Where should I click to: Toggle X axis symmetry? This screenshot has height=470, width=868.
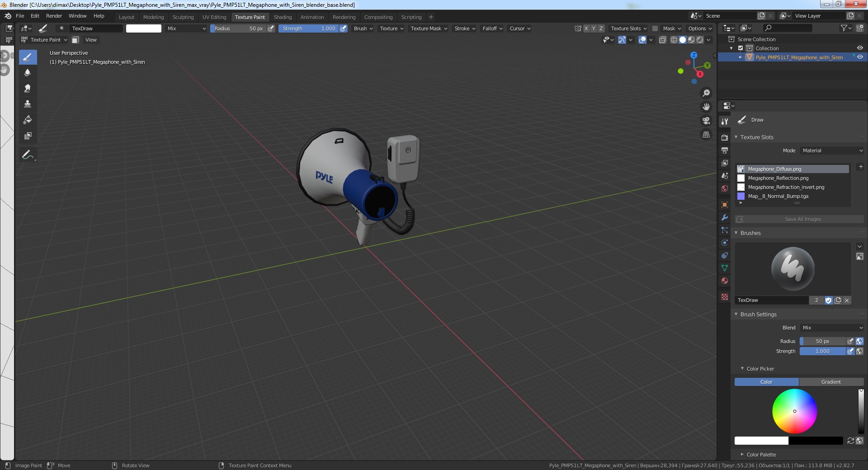pos(586,28)
